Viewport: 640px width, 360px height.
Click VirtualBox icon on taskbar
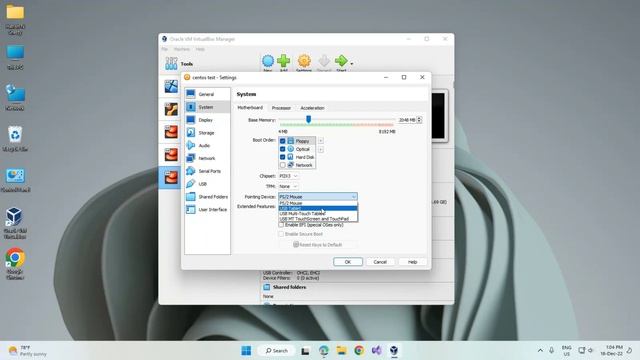(394, 351)
